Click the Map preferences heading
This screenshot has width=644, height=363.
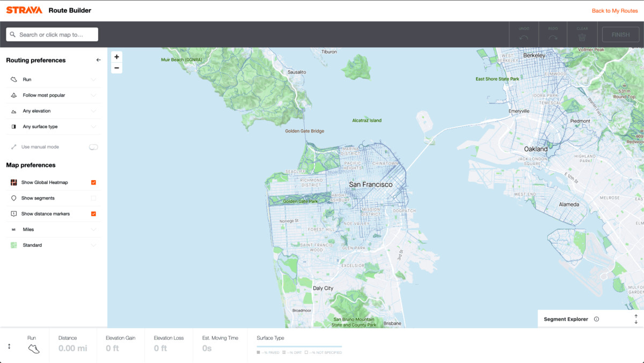31,165
